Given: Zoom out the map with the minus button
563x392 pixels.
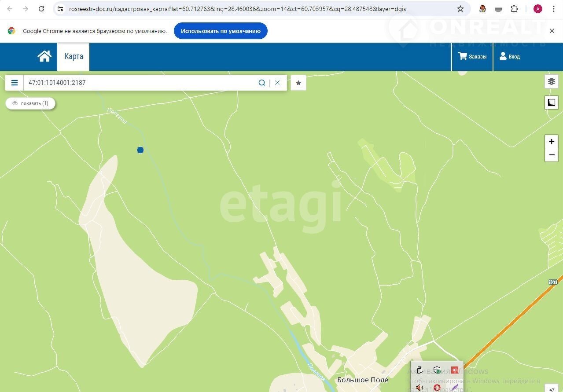Looking at the screenshot, I should [x=551, y=155].
